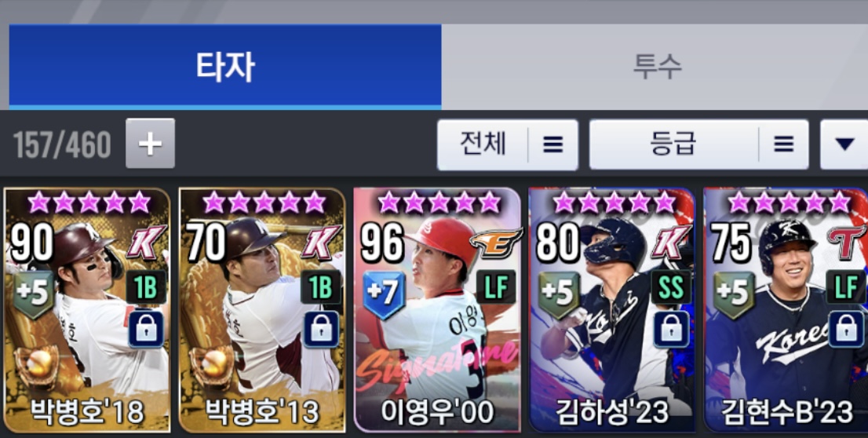Click lock icon on 김현수B'23 card
Image resolution: width=868 pixels, height=438 pixels.
pyautogui.click(x=845, y=329)
